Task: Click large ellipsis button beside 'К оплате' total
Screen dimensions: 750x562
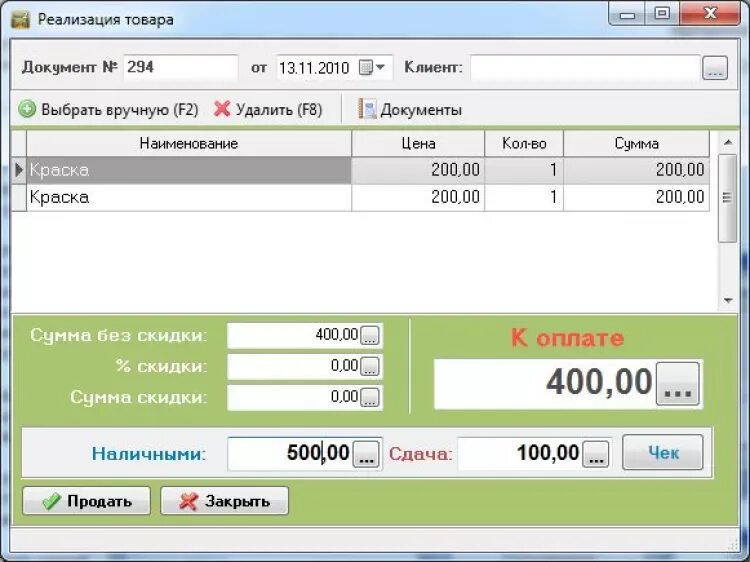Action: coord(678,384)
